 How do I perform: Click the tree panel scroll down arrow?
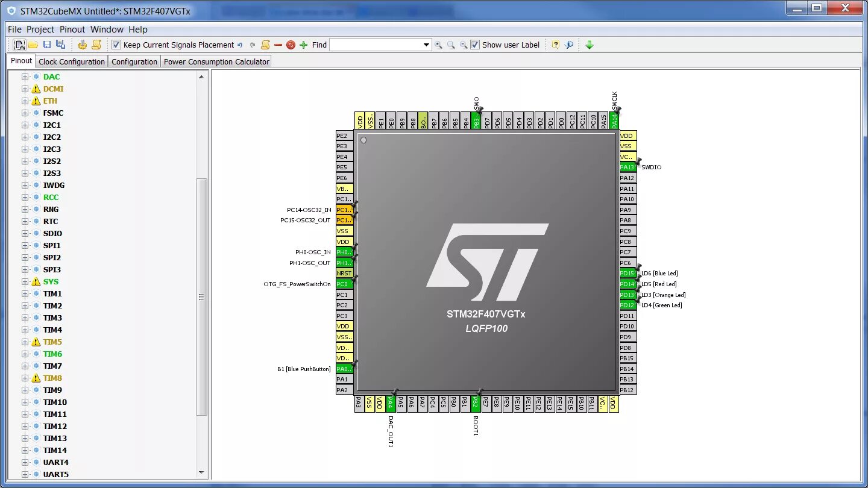(202, 472)
